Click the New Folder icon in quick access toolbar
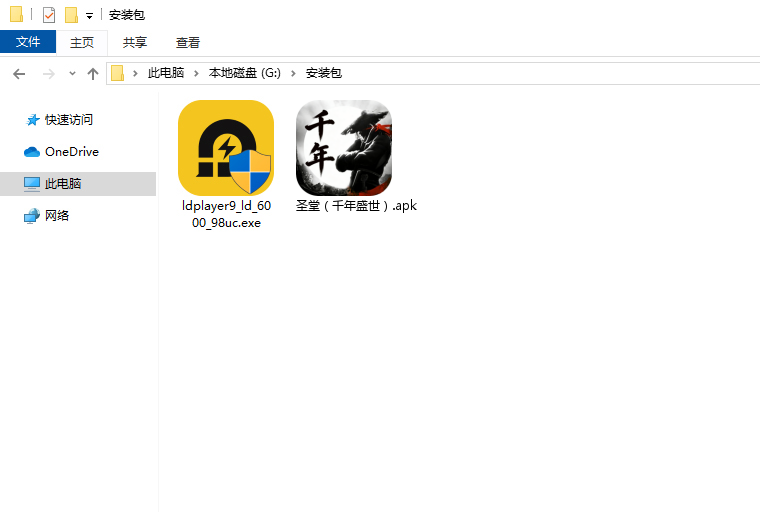The image size is (760, 512). (x=71, y=15)
